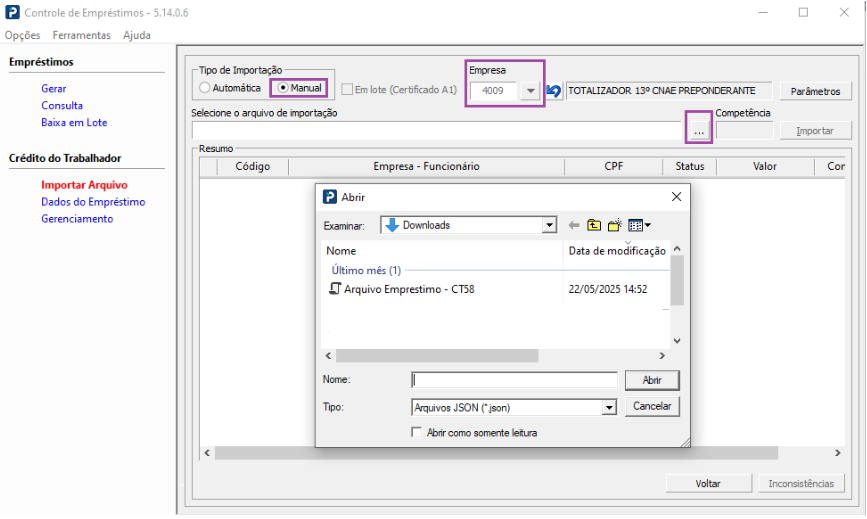Image resolution: width=867 pixels, height=519 pixels.
Task: Click the Código column header
Action: 253,166
